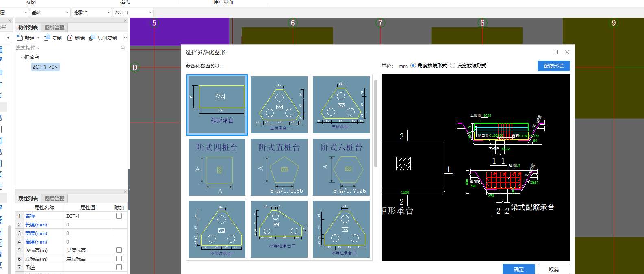The image size is (644, 274).
Task: Click the search magnifier in 搜索构件 box
Action: [x=123, y=48]
